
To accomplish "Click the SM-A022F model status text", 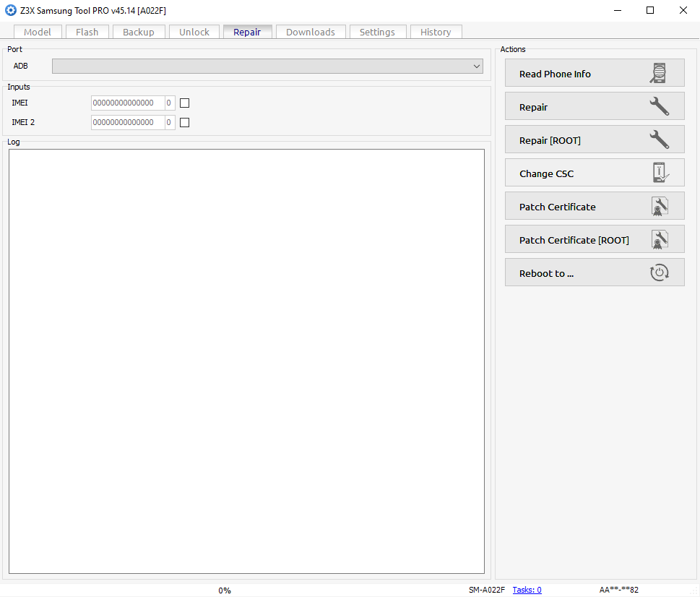I will (x=487, y=590).
